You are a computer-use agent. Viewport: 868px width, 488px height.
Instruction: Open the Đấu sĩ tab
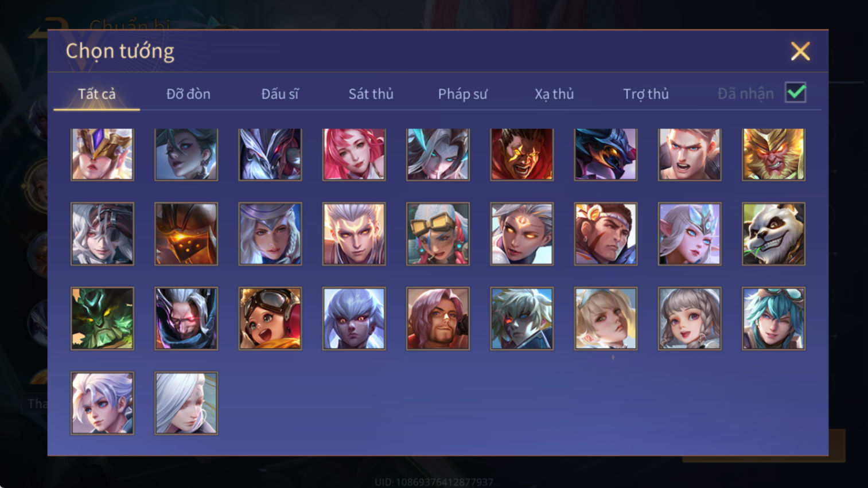click(x=280, y=94)
